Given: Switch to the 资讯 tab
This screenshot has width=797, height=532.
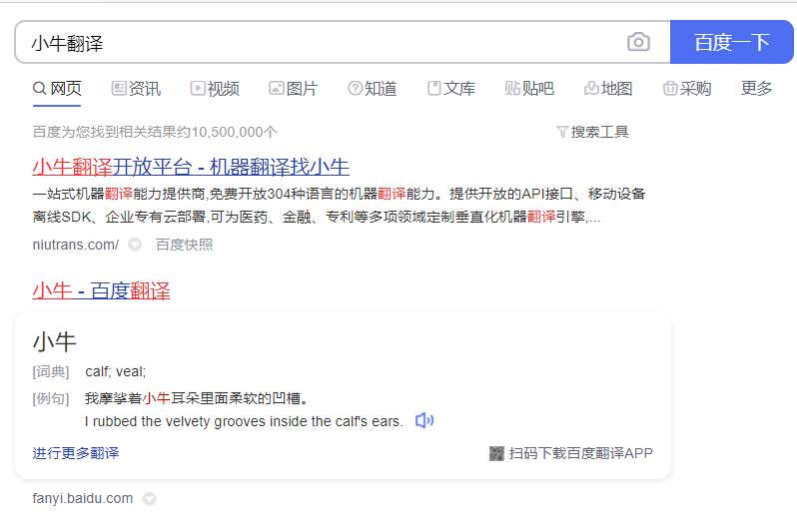Looking at the screenshot, I should coord(136,89).
